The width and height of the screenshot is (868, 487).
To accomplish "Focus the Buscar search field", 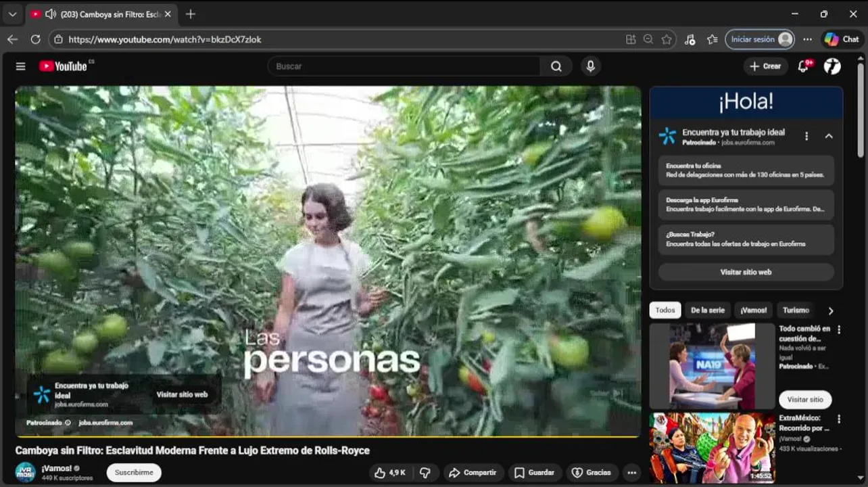I will coord(404,66).
